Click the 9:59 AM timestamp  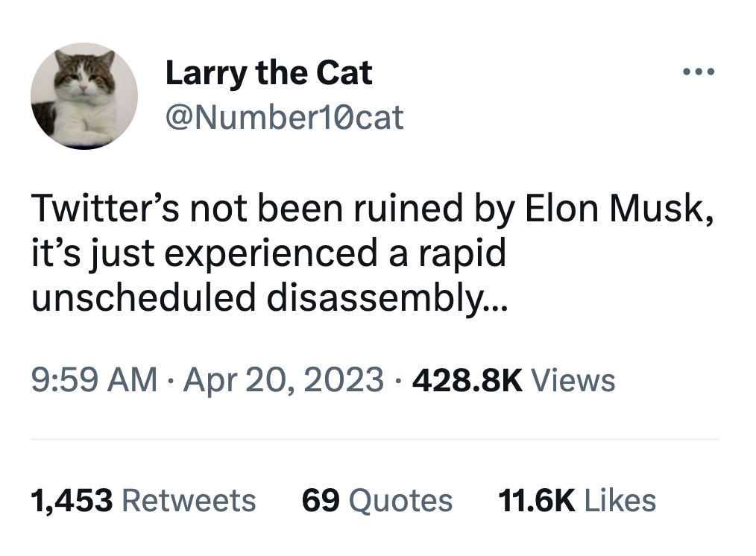tap(94, 380)
